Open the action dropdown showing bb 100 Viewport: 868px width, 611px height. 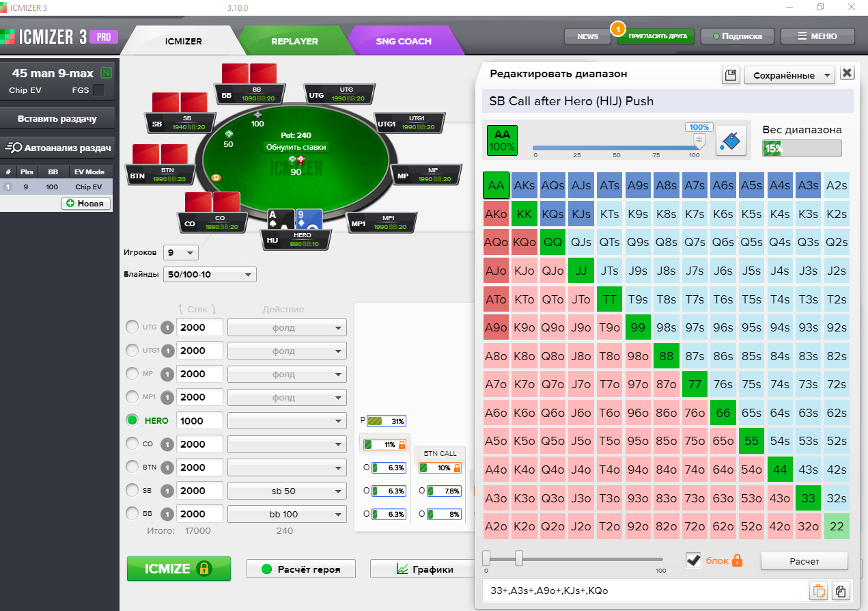coord(287,514)
